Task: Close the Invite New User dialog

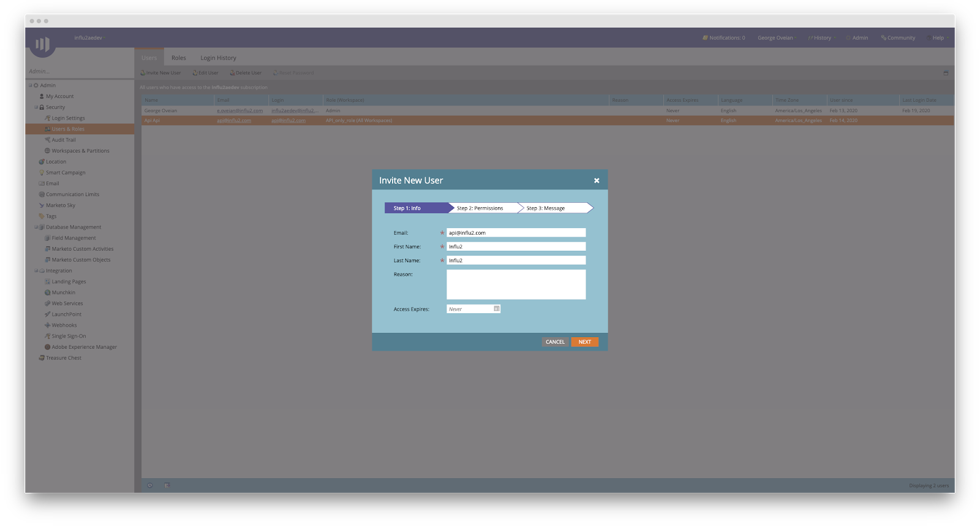Action: pos(597,181)
